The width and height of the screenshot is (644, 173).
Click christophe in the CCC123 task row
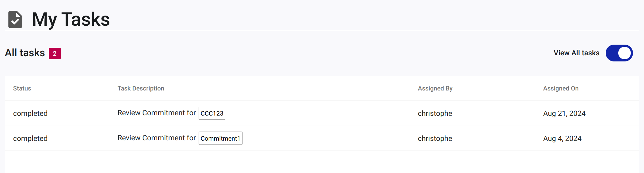[x=435, y=113]
